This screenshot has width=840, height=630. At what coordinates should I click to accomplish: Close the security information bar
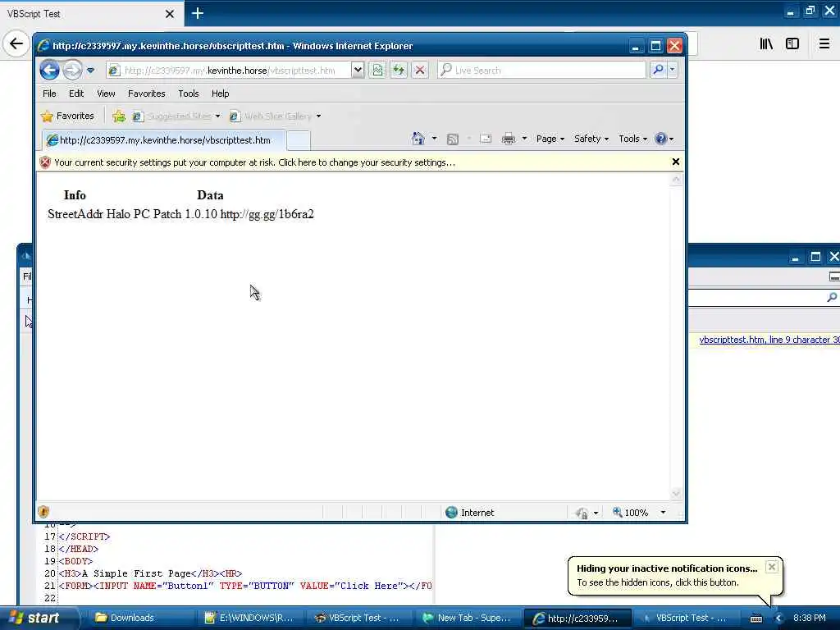(x=676, y=162)
